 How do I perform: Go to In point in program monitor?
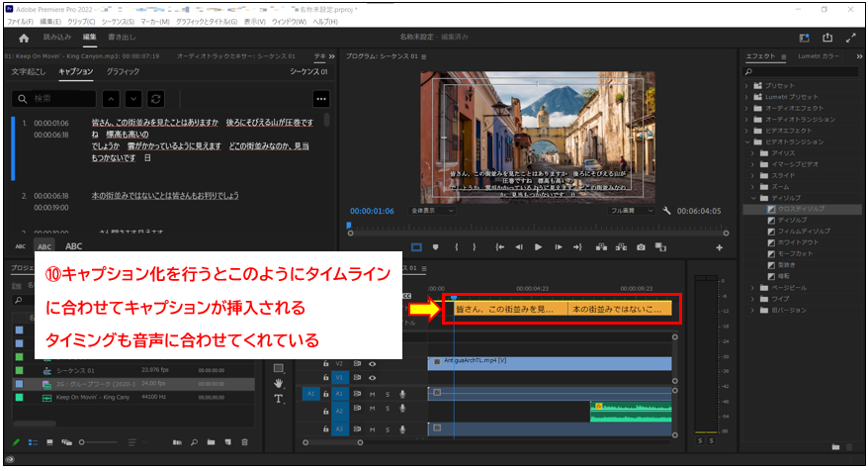pos(499,247)
